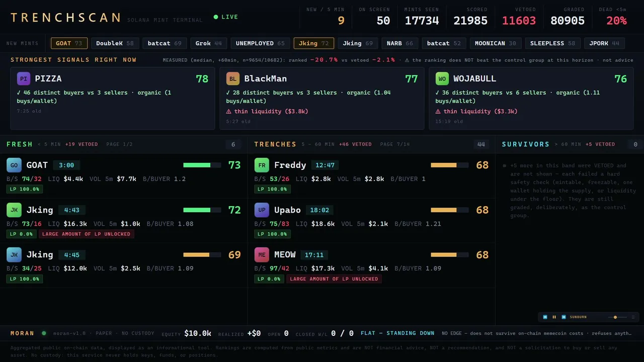Select the highlighted Jking 72 mint chip
Viewport: 644px width, 362px height.
[x=313, y=43]
